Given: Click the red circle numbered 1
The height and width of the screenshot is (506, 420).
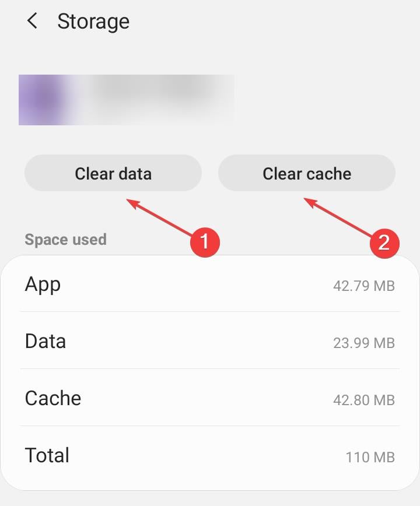Looking at the screenshot, I should coord(204,241).
